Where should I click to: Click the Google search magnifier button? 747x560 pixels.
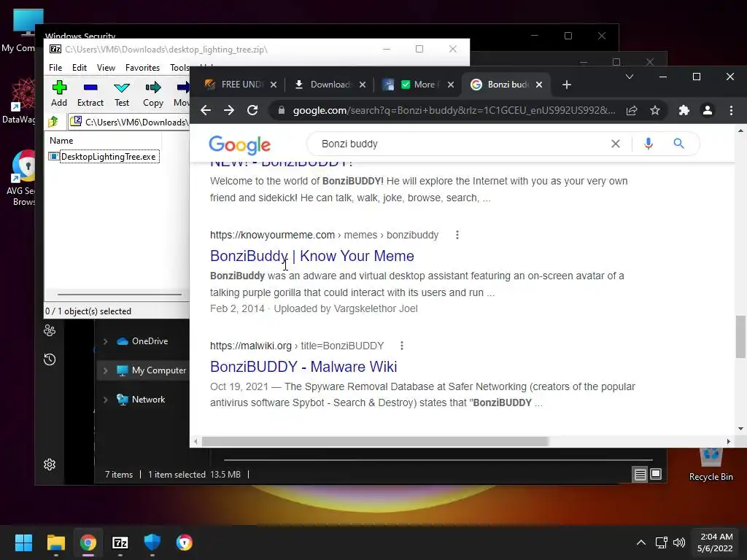[x=679, y=144]
